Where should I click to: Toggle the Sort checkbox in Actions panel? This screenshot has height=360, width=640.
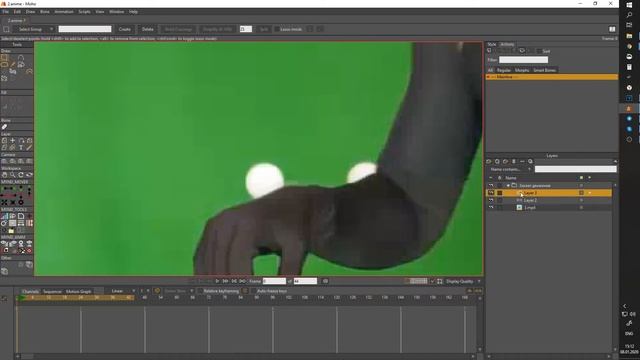pos(539,51)
